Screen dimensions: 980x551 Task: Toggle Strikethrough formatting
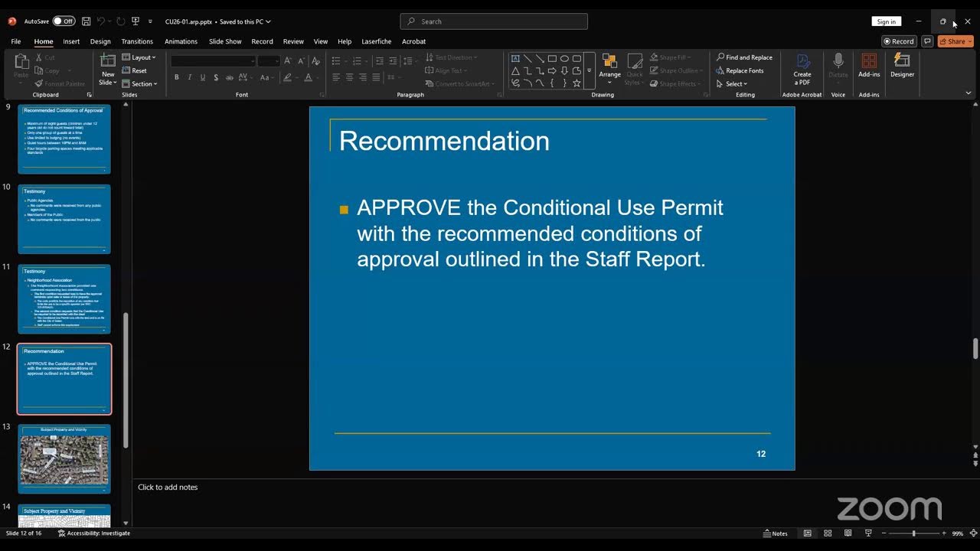229,77
